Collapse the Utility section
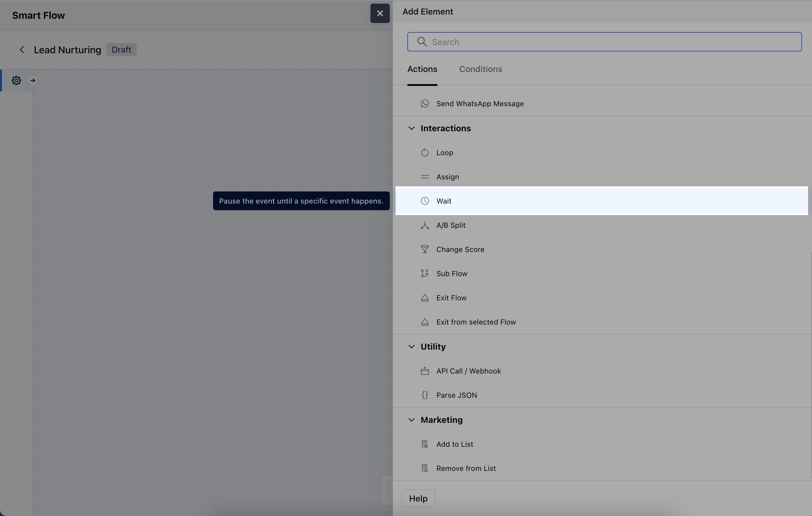812x516 pixels. [x=411, y=347]
